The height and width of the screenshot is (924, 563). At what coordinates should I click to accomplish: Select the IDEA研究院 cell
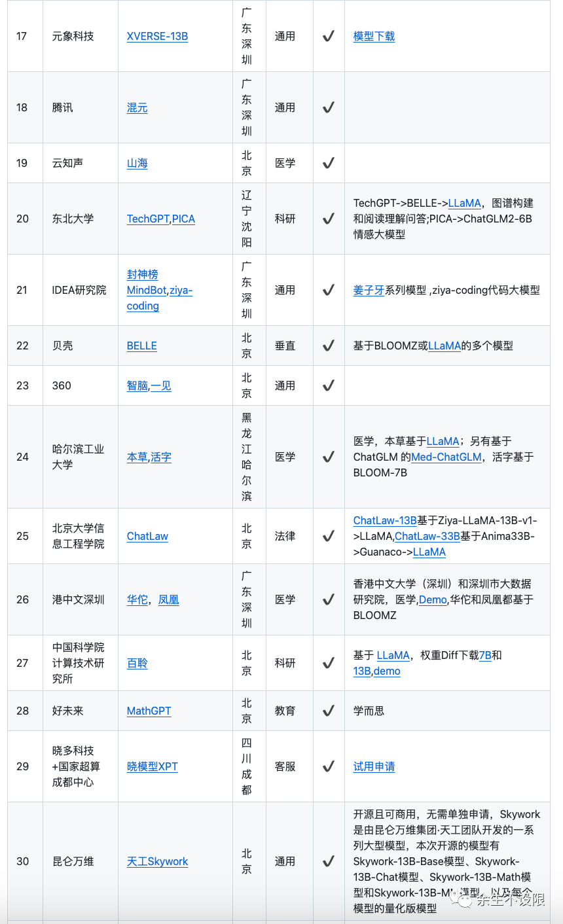point(81,290)
